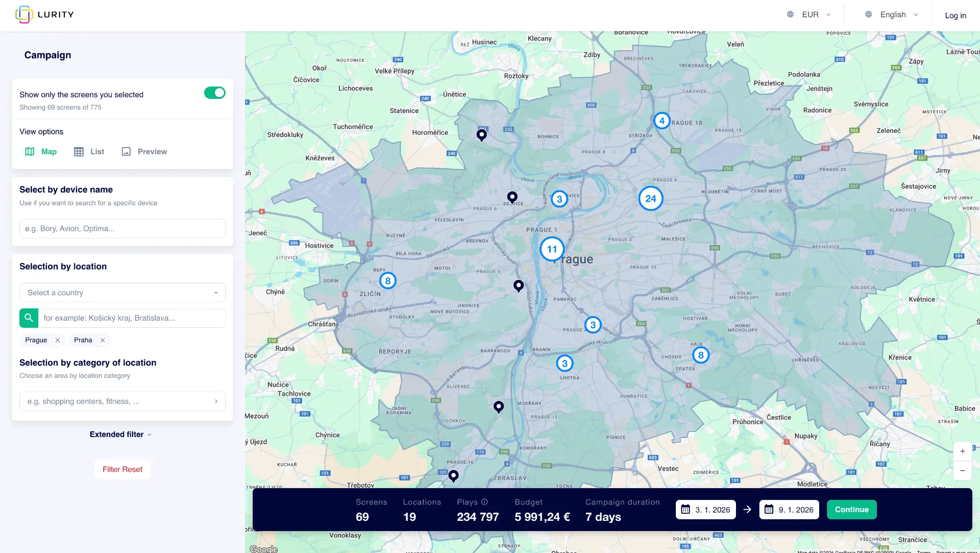The image size is (980, 553).
Task: Expand the Extended filter section
Action: point(121,435)
